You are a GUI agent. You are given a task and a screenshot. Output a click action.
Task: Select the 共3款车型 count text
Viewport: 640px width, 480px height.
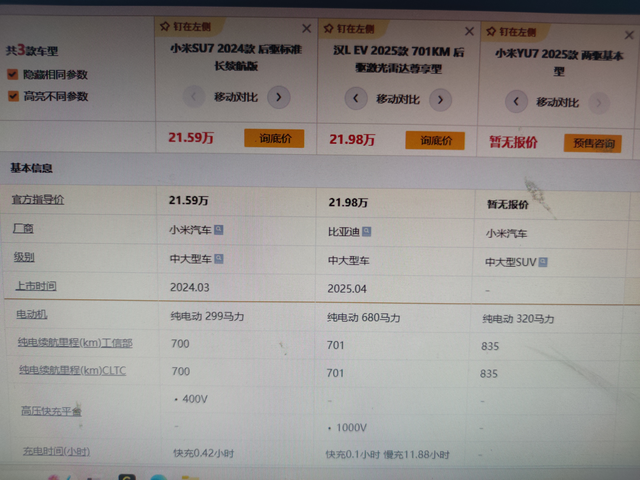tap(32, 51)
